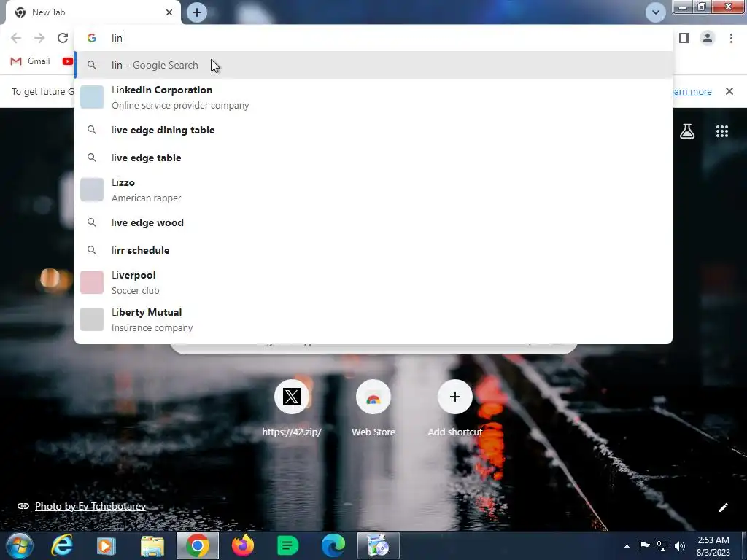This screenshot has height=560, width=747.
Task: Open the Google apps grid
Action: point(721,131)
